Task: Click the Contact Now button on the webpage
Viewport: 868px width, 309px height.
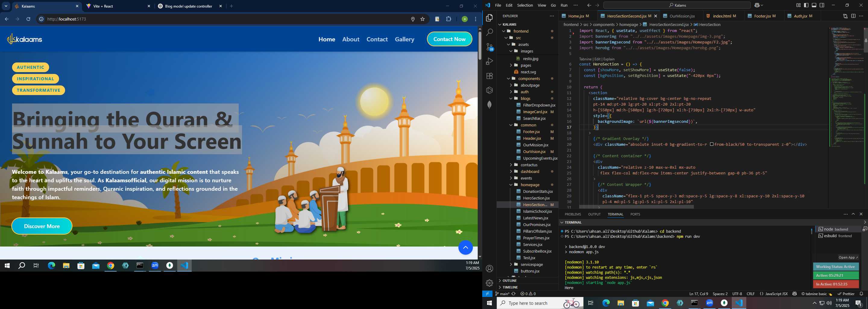Action: click(x=449, y=39)
